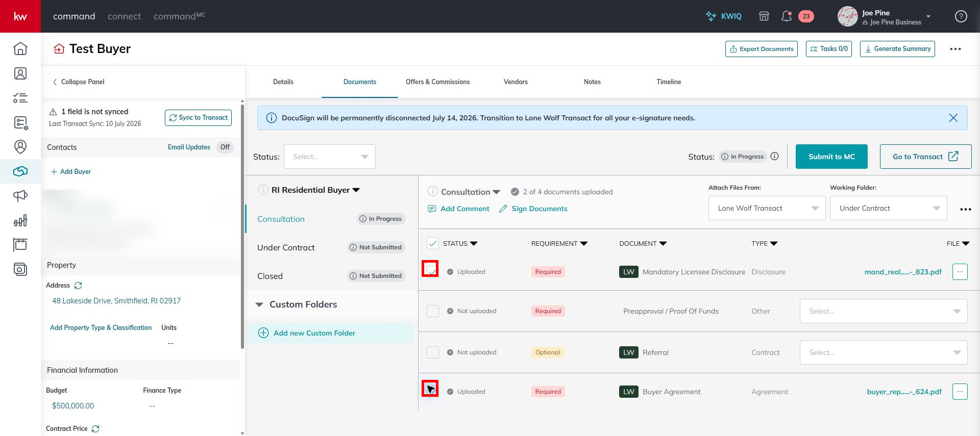
Task: Open the connect top menu
Action: [124, 16]
